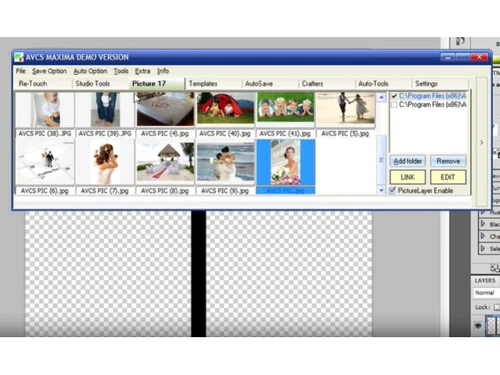
Task: Select the AVCS PIC (38).JPG thumbnail
Action: [45, 109]
